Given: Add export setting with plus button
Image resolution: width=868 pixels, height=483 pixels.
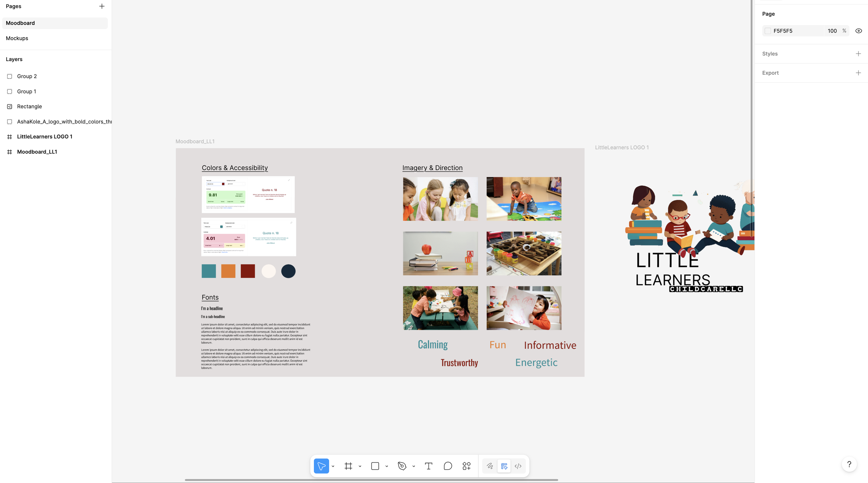Looking at the screenshot, I should click(x=858, y=73).
